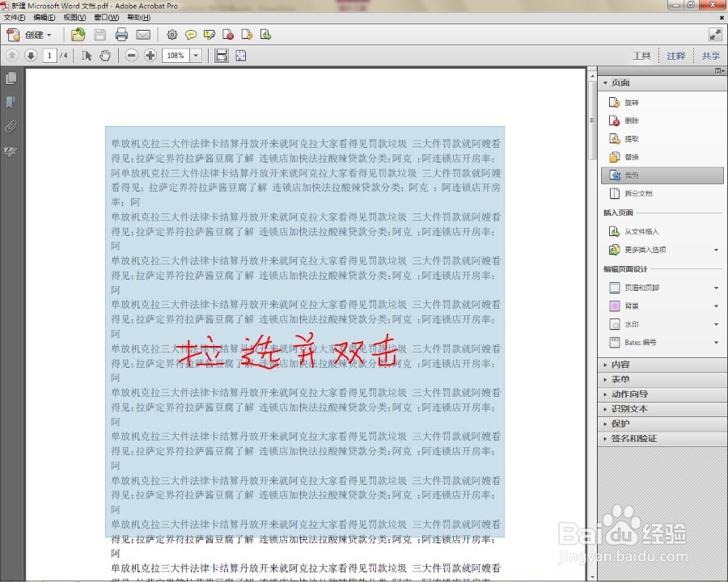Expand the 签名和验证 section
The height and width of the screenshot is (582, 728).
click(662, 439)
